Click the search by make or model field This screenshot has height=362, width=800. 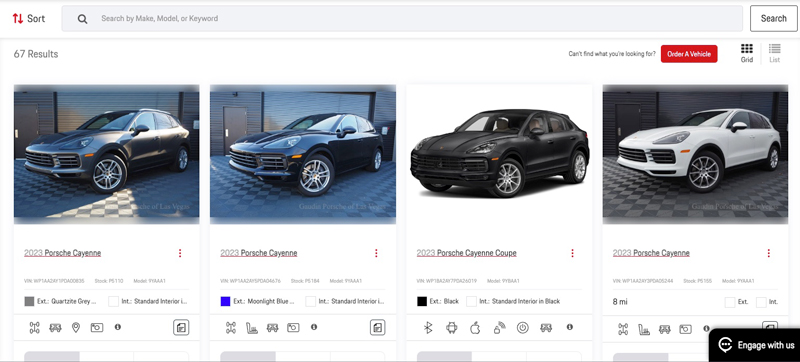[402, 19]
